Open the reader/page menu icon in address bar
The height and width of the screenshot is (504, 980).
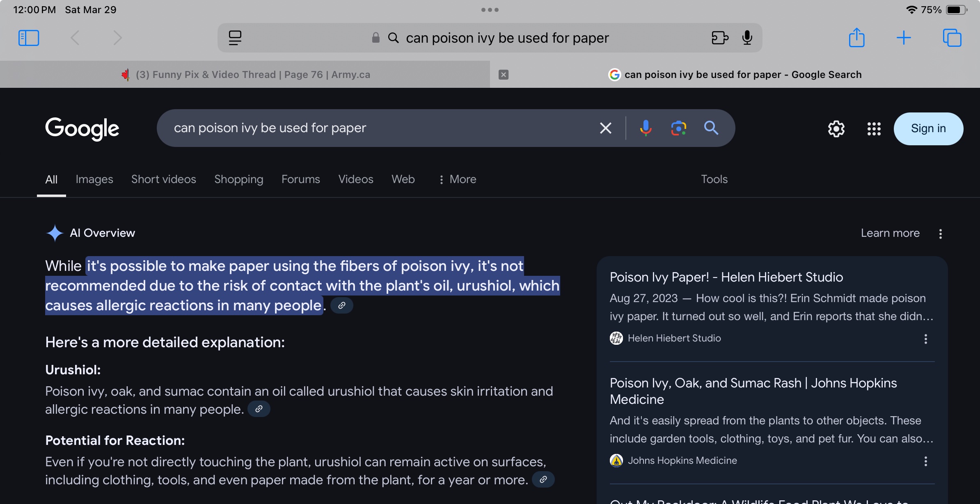235,38
